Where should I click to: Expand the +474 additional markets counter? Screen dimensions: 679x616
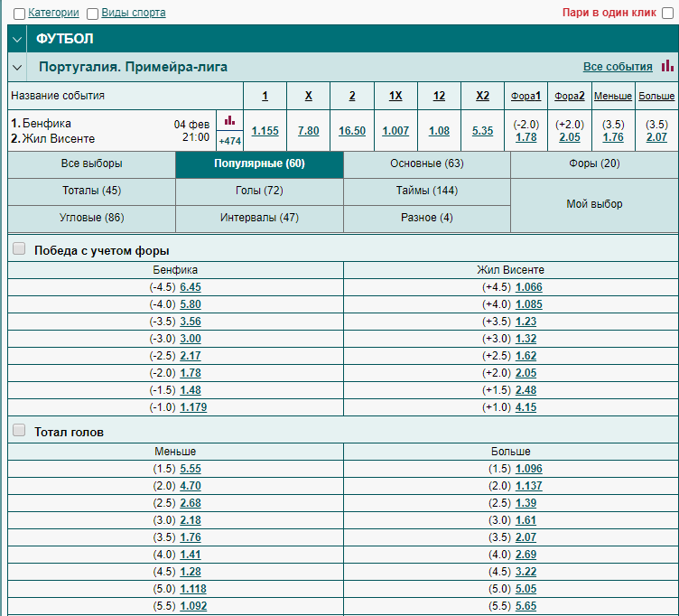click(x=230, y=141)
